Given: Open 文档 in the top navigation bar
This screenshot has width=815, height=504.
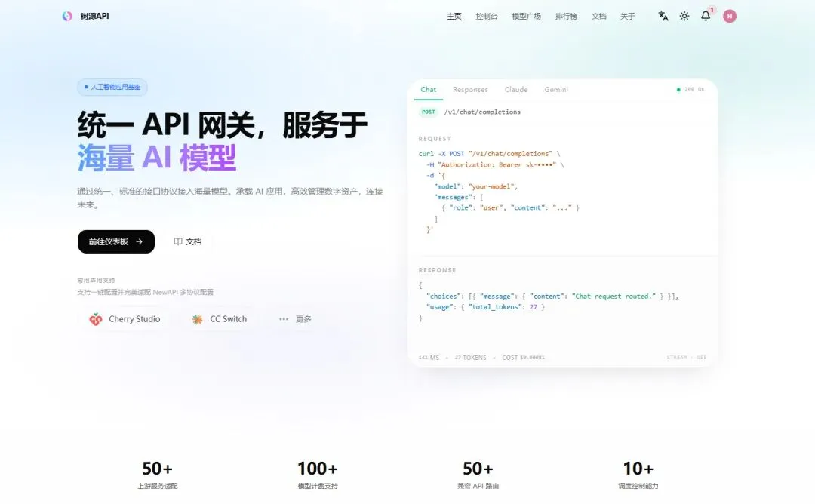Looking at the screenshot, I should pos(598,16).
